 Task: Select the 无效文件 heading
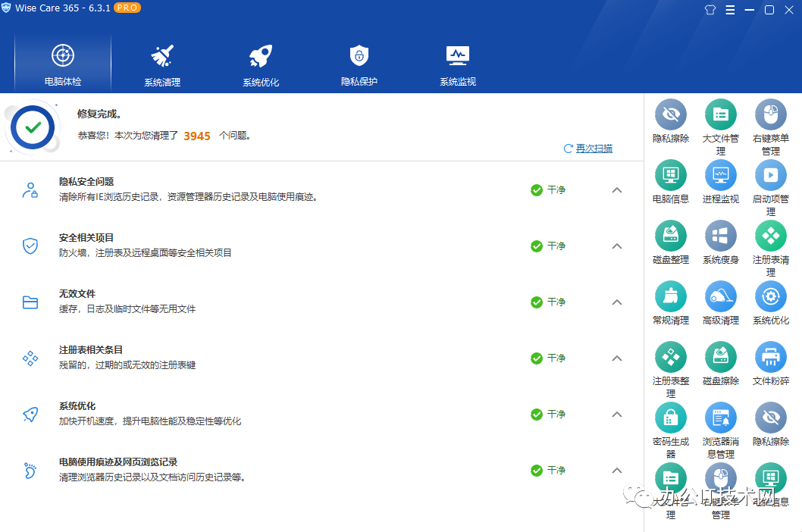pyautogui.click(x=77, y=293)
